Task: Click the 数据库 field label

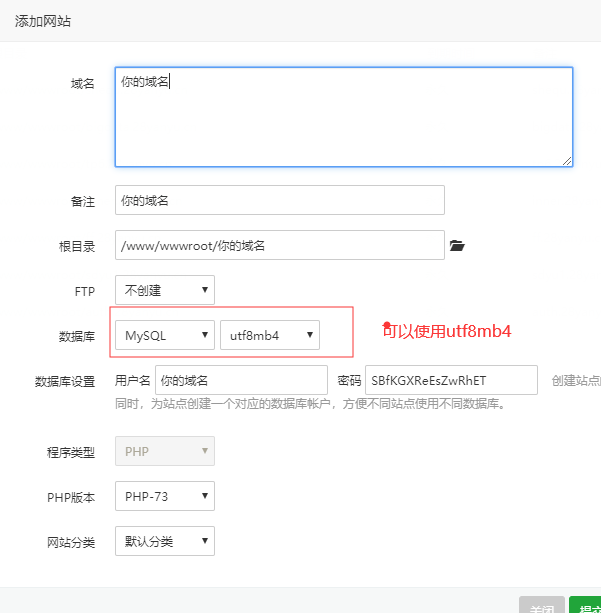Action: 77,337
